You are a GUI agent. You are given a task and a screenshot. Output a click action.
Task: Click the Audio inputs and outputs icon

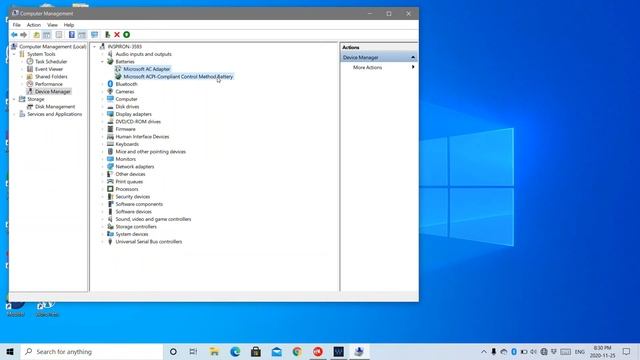point(110,54)
